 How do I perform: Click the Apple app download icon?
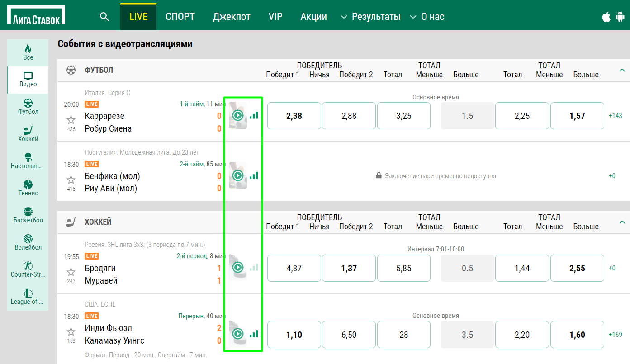coord(606,17)
